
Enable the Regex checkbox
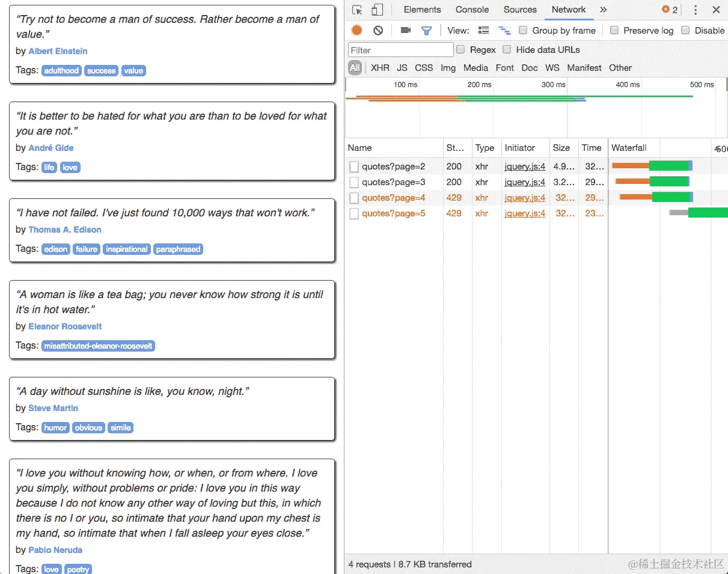460,49
